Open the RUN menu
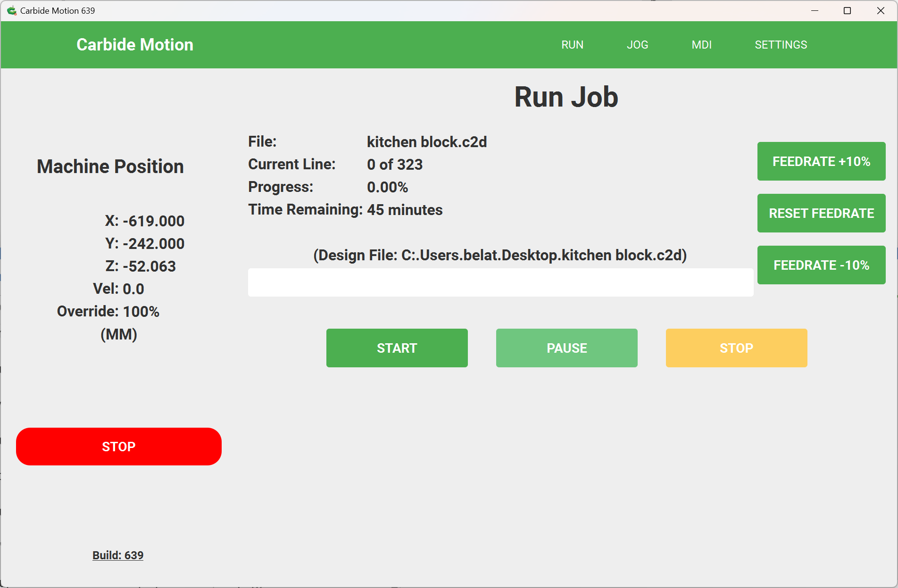 click(572, 45)
